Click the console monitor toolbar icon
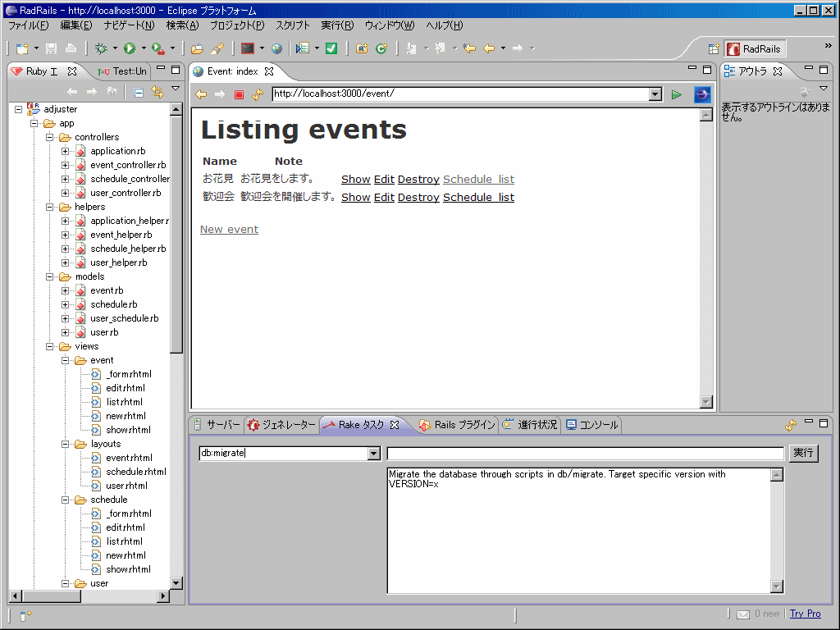This screenshot has width=840, height=630. 248,48
